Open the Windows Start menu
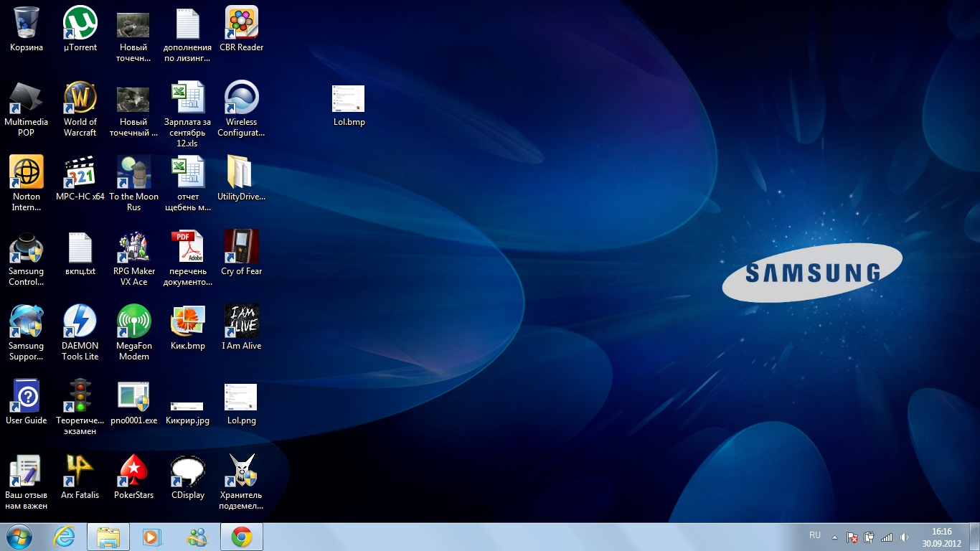This screenshot has height=551, width=980. (19, 537)
